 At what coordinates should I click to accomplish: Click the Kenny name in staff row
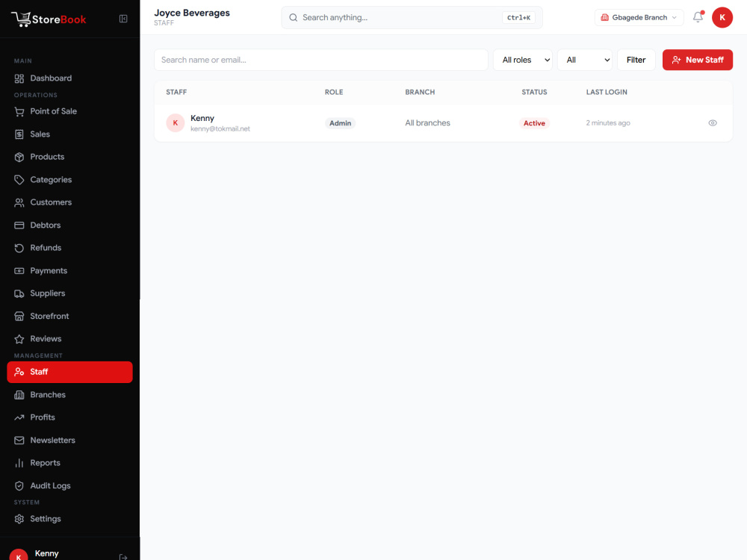(x=202, y=118)
